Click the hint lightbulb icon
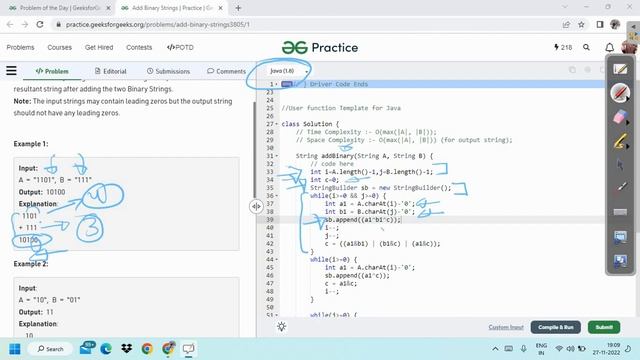Screen dimensions: 640x360 tap(282, 327)
